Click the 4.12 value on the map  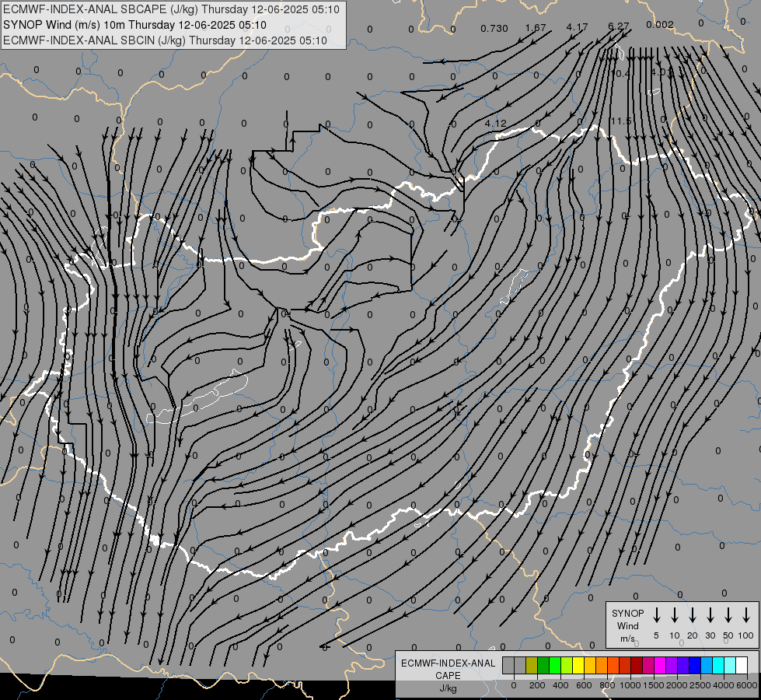tap(495, 124)
